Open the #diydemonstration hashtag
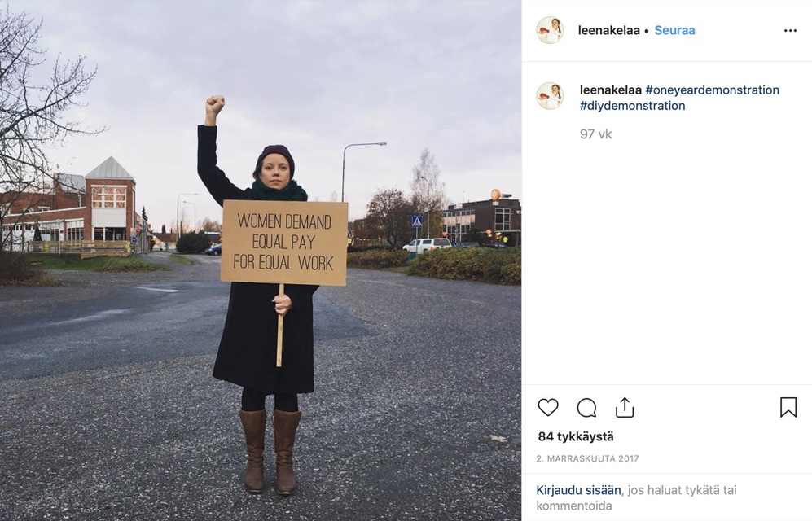The height and width of the screenshot is (521, 812). pos(632,106)
